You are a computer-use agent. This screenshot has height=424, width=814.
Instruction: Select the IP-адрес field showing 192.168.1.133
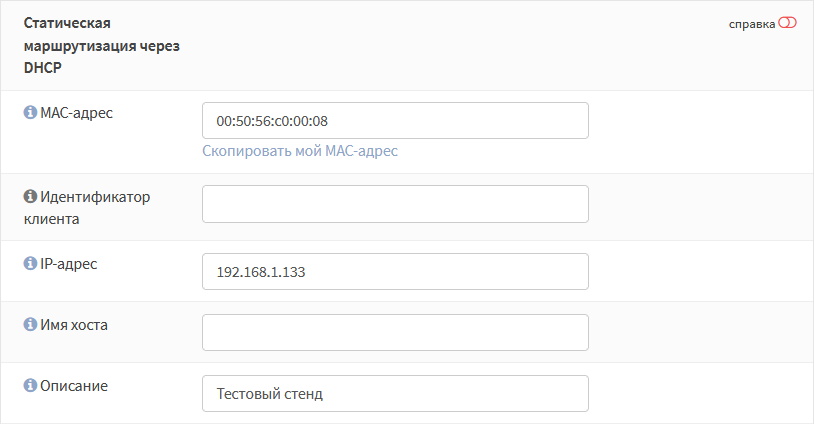pos(395,271)
